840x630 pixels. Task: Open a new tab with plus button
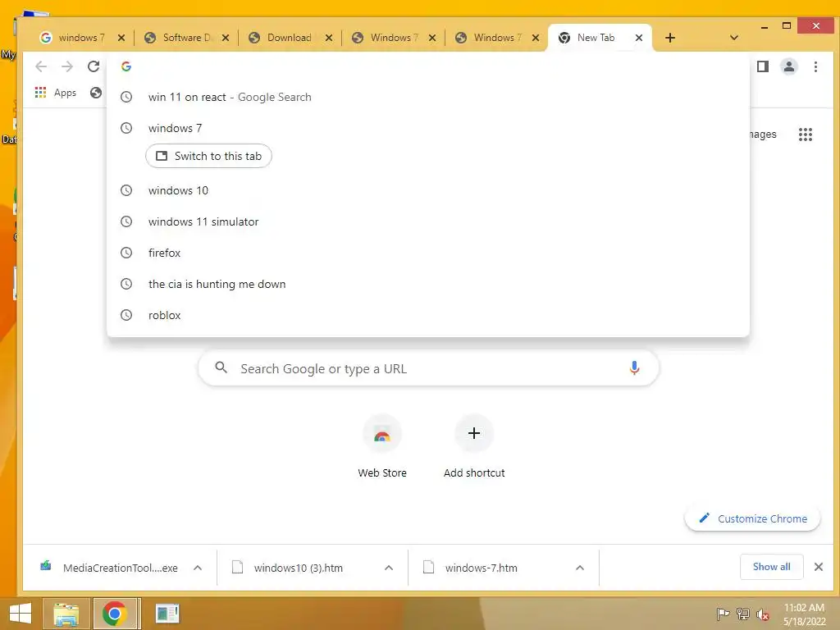669,38
